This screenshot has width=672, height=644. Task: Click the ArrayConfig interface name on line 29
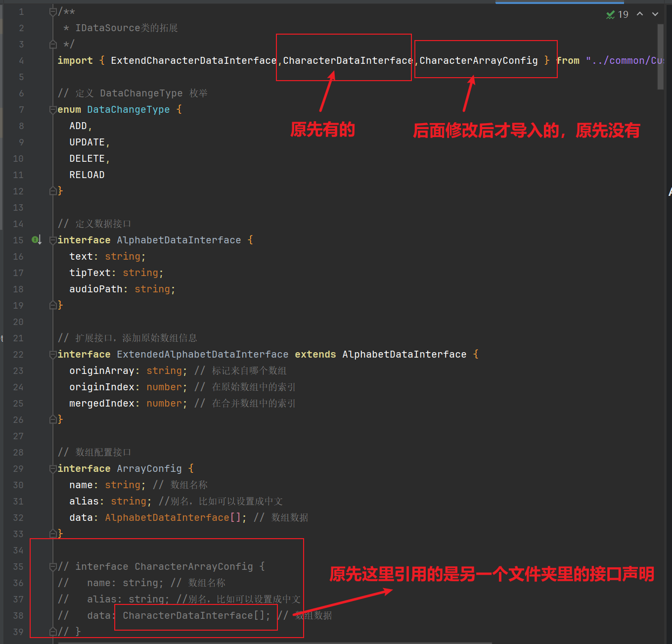149,468
